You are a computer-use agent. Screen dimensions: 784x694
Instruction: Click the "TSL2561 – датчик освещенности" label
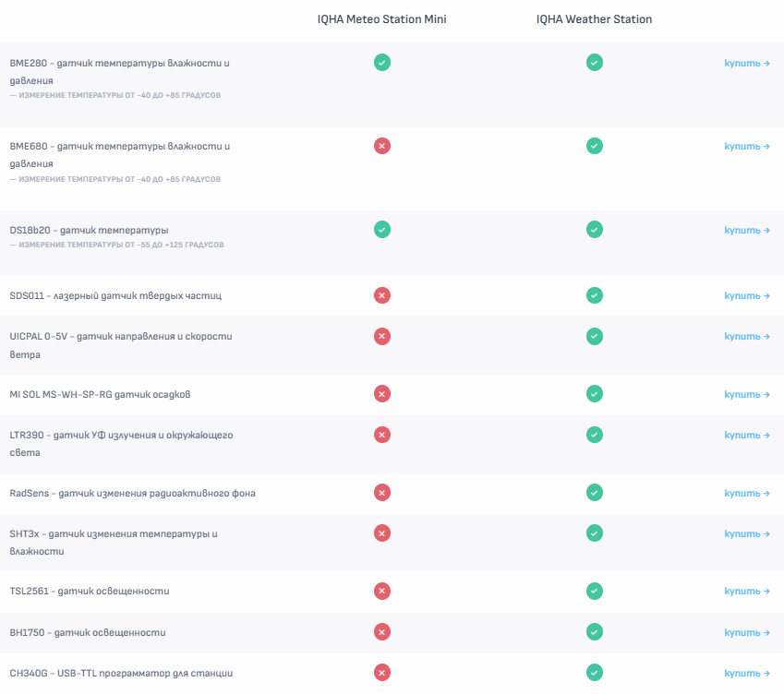tap(90, 591)
